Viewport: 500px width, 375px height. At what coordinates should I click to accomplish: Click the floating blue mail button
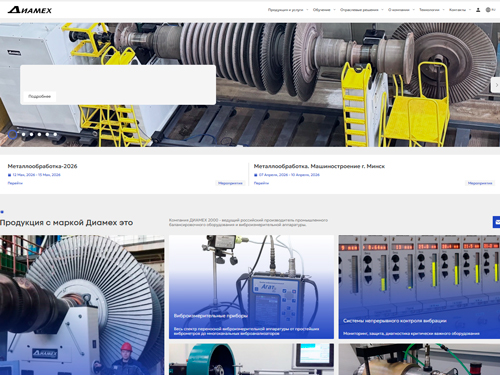click(497, 222)
